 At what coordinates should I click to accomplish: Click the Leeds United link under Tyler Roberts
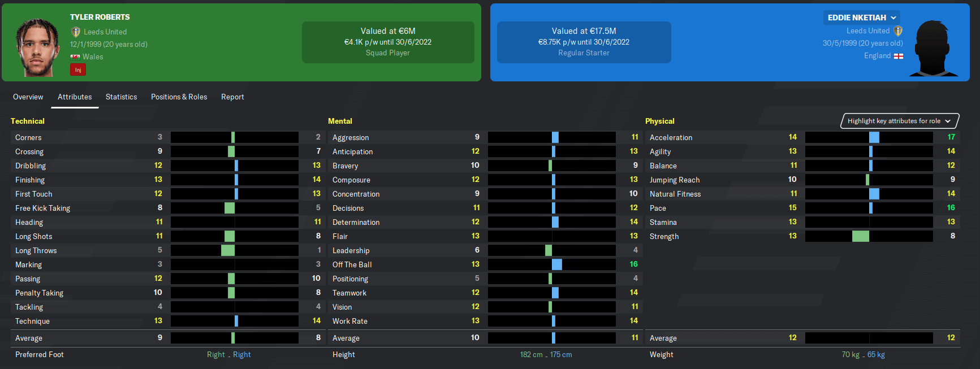105,32
